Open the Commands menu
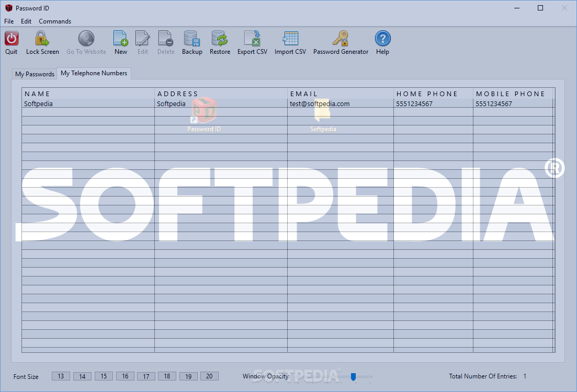This screenshot has height=392, width=577. (55, 21)
